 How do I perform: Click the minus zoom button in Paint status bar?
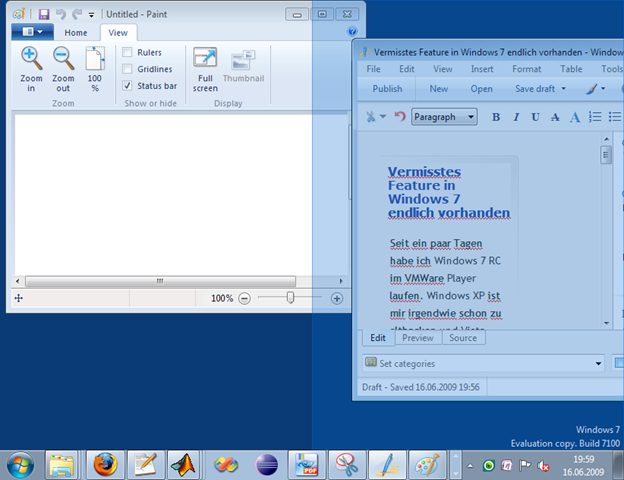coord(244,298)
